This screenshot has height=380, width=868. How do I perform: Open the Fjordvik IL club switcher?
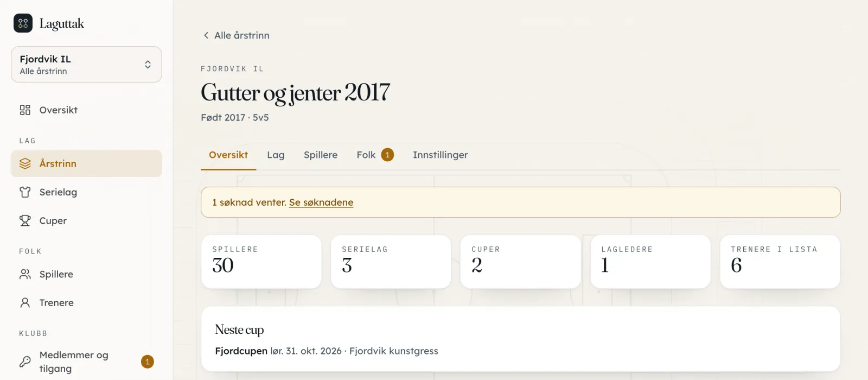tap(86, 65)
